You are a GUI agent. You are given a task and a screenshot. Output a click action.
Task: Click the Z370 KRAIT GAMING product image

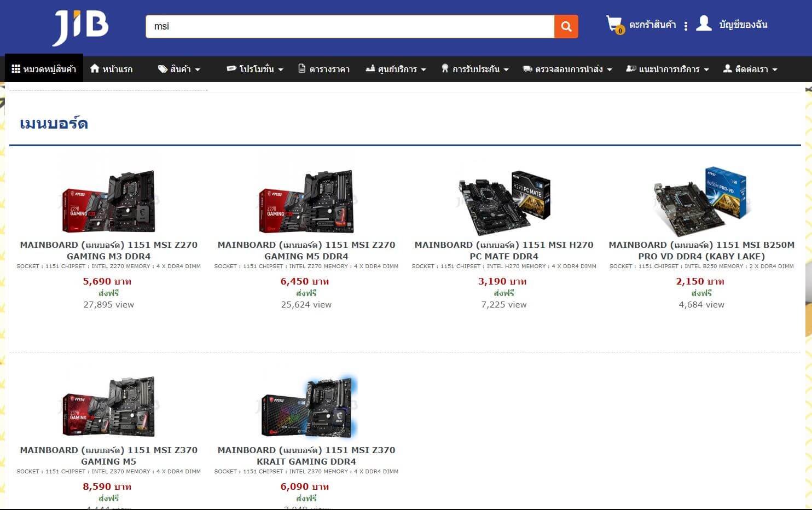[308, 406]
